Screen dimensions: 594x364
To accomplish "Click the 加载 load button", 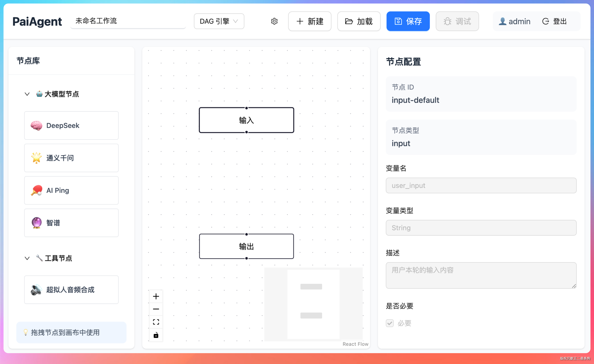I will [x=359, y=21].
